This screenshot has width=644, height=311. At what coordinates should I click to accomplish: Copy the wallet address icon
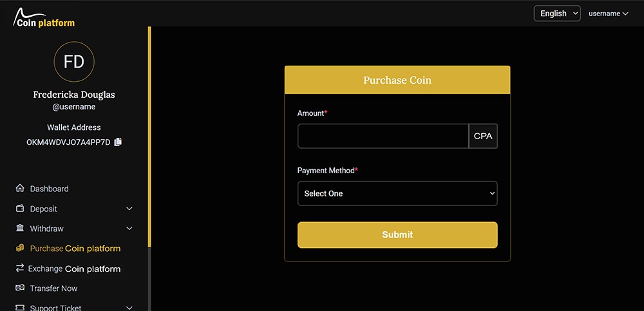click(x=118, y=142)
